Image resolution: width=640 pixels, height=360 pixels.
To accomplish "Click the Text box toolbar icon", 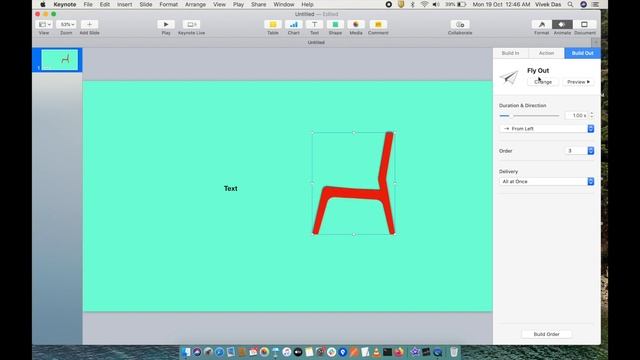I will [x=314, y=24].
